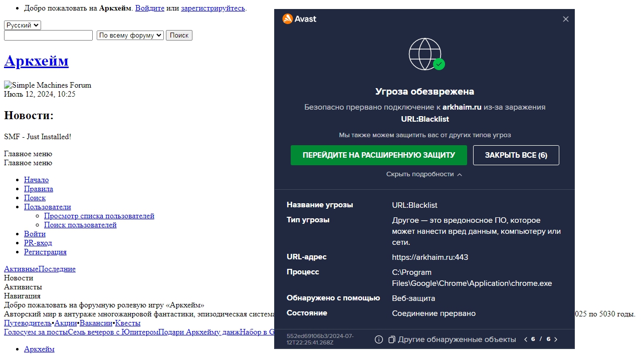
Task: Click the forum search input field
Action: [48, 35]
